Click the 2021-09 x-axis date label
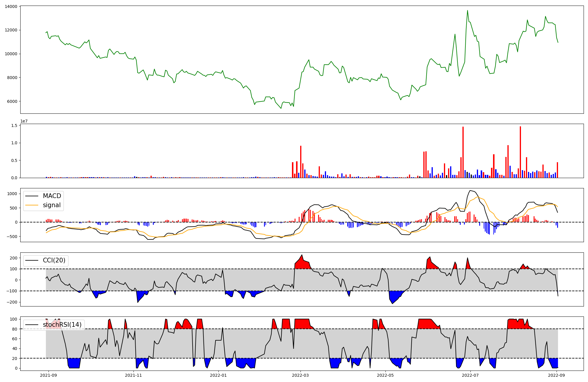The image size is (588, 382). pyautogui.click(x=49, y=375)
